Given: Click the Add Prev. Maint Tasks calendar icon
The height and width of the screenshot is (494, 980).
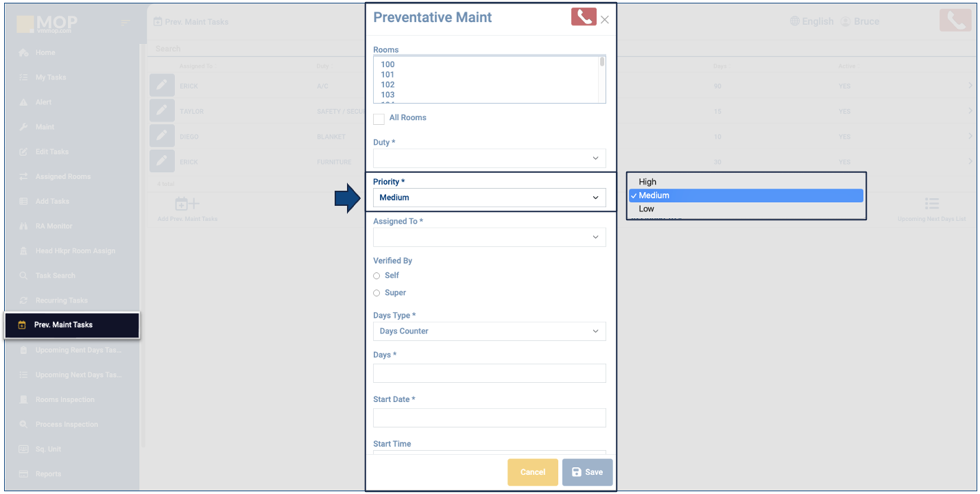Looking at the screenshot, I should pyautogui.click(x=187, y=204).
